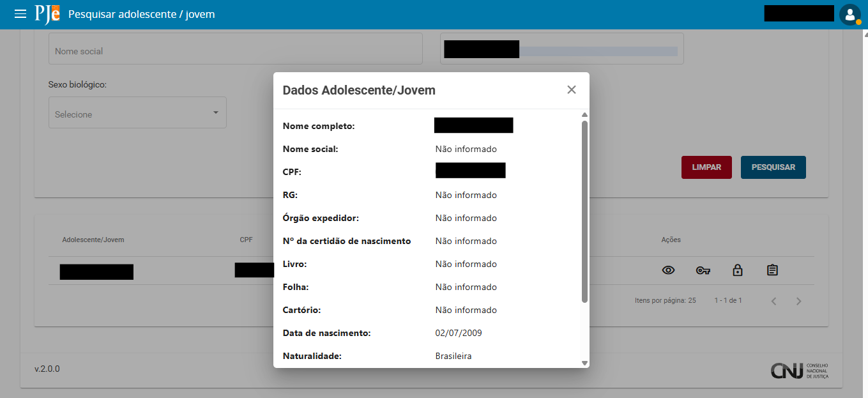Click the key icon in the Ações column
This screenshot has height=398, width=868.
(x=703, y=270)
